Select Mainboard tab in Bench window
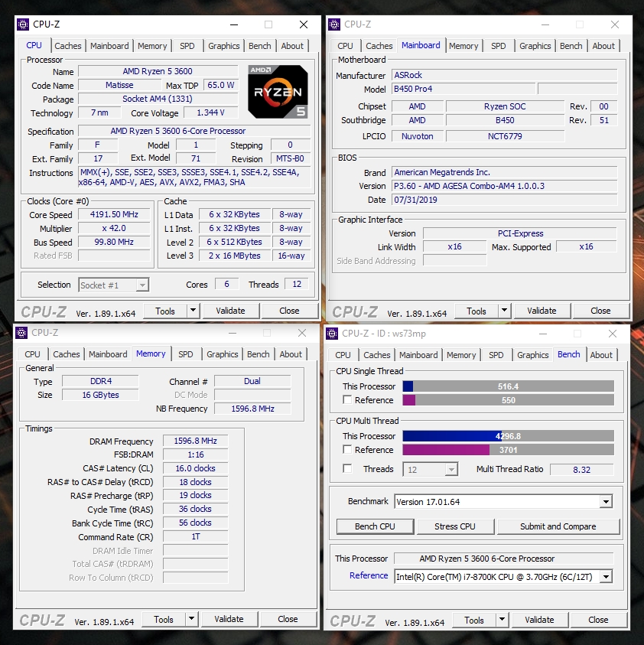 pos(418,355)
